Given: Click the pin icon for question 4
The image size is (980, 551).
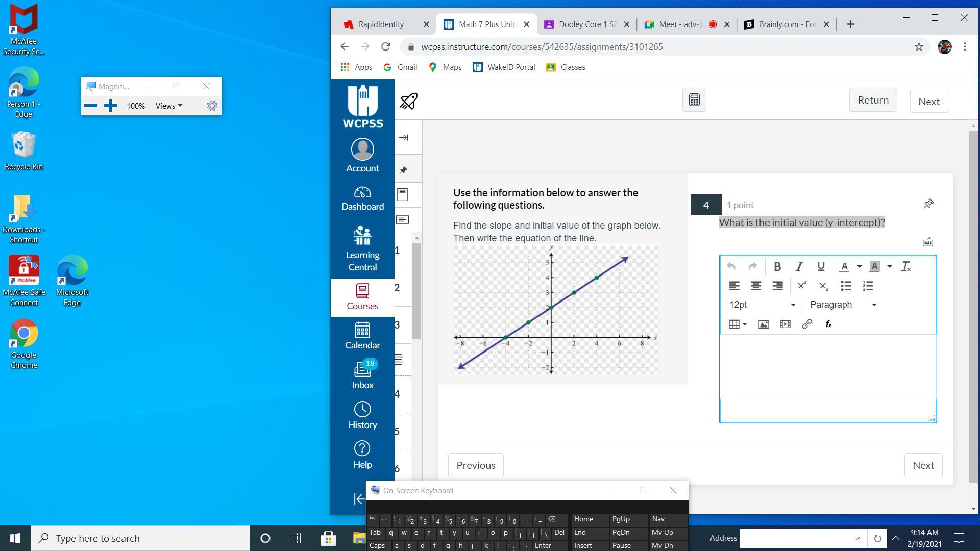Looking at the screenshot, I should [928, 204].
